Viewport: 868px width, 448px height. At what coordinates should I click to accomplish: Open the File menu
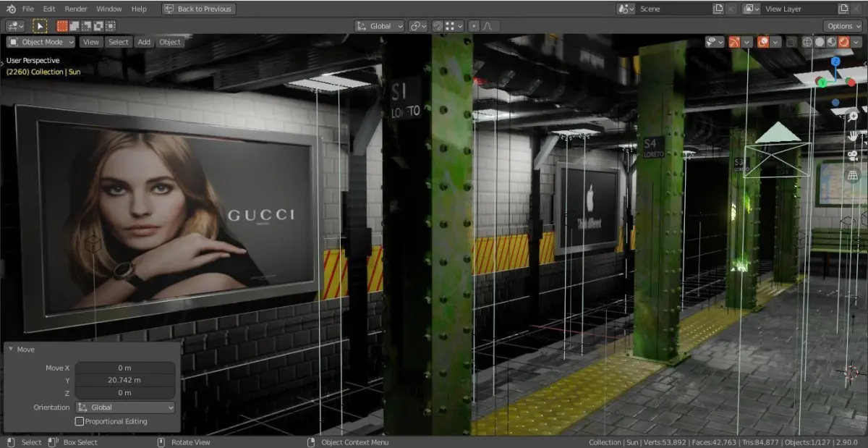28,9
